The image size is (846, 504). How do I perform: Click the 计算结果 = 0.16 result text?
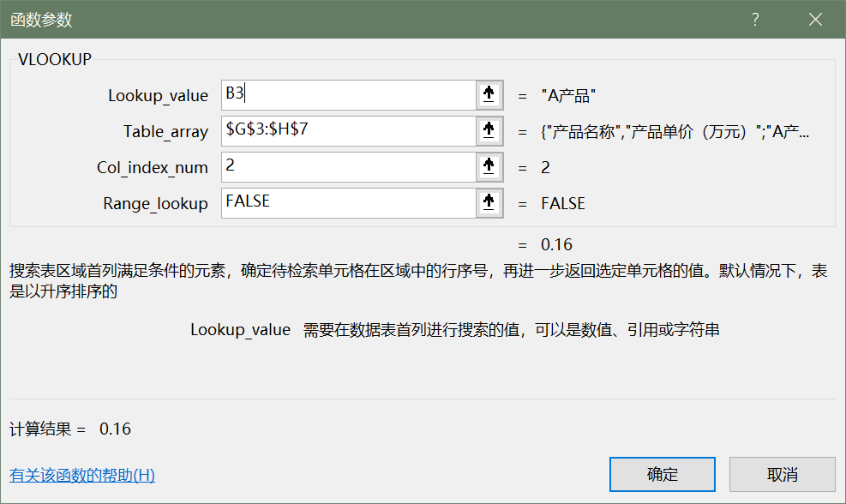[70, 429]
